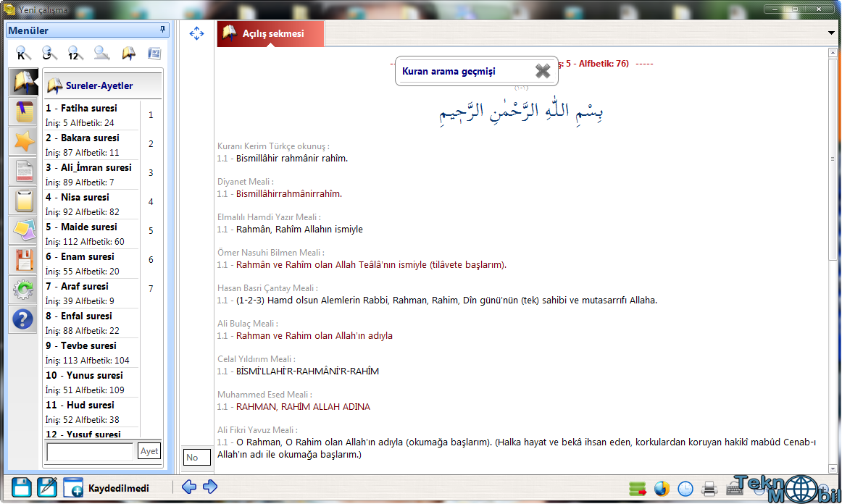Click the save floppy disk icon
The height and width of the screenshot is (504, 842).
tap(22, 487)
